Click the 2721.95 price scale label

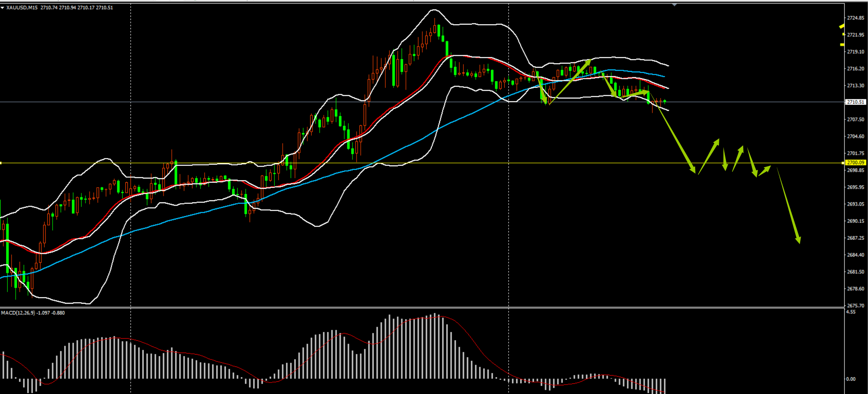[856, 35]
